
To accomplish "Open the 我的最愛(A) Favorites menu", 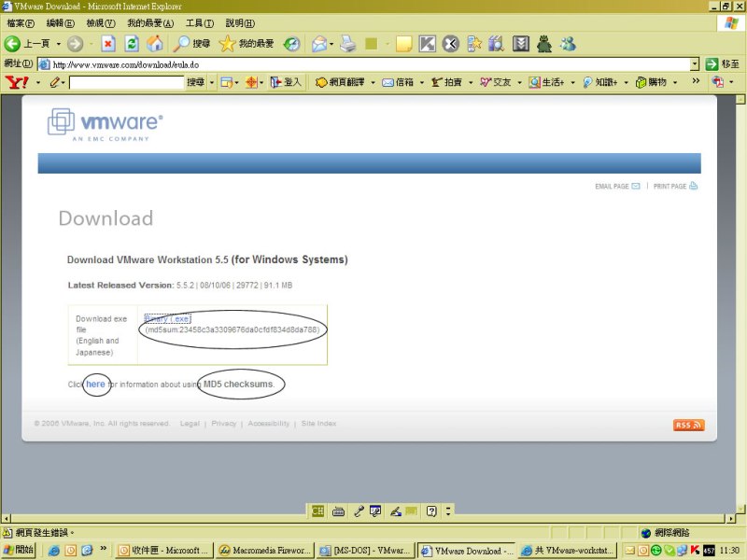I will coord(150,22).
